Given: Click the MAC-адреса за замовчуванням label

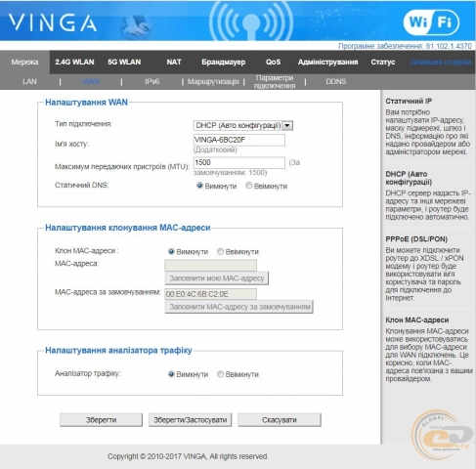Looking at the screenshot, I should pyautogui.click(x=108, y=292).
